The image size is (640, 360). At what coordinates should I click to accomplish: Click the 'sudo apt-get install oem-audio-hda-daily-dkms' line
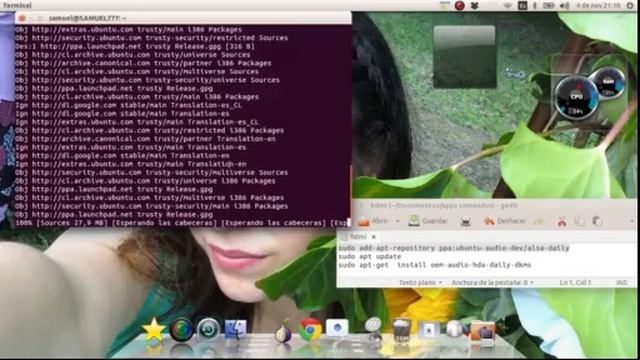coord(435,265)
